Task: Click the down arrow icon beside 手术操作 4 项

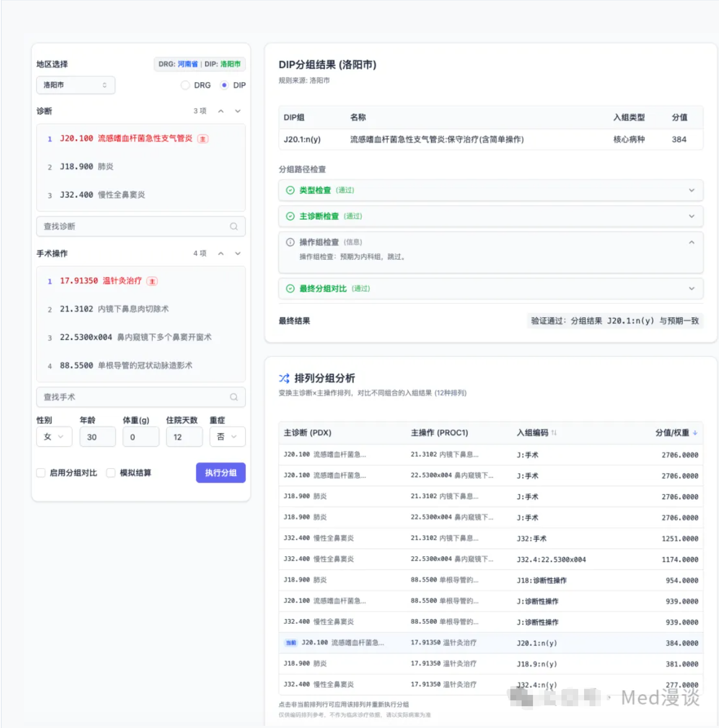Action: tap(238, 254)
